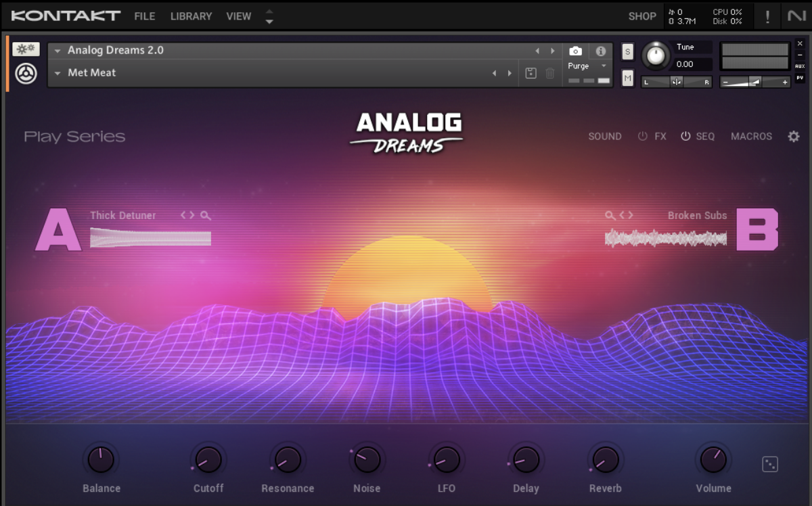Open the settings gear in Analog Dreams
The height and width of the screenshot is (506, 812).
tap(794, 137)
